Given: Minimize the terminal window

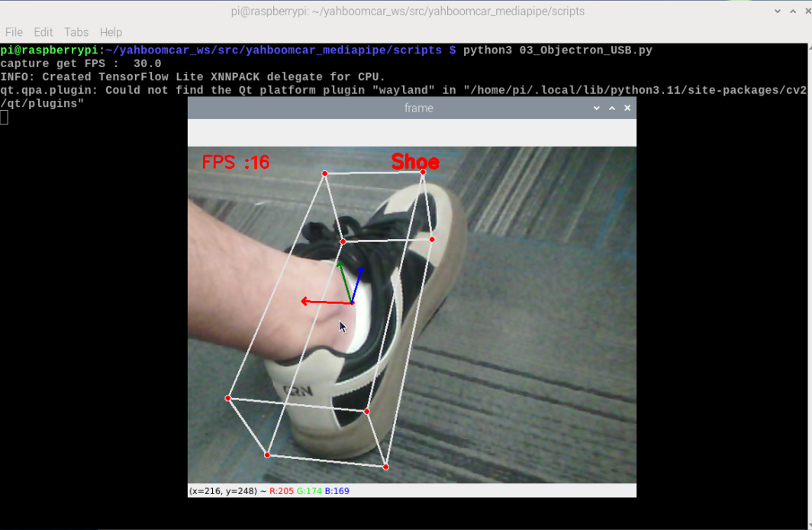Looking at the screenshot, I should tap(778, 11).
